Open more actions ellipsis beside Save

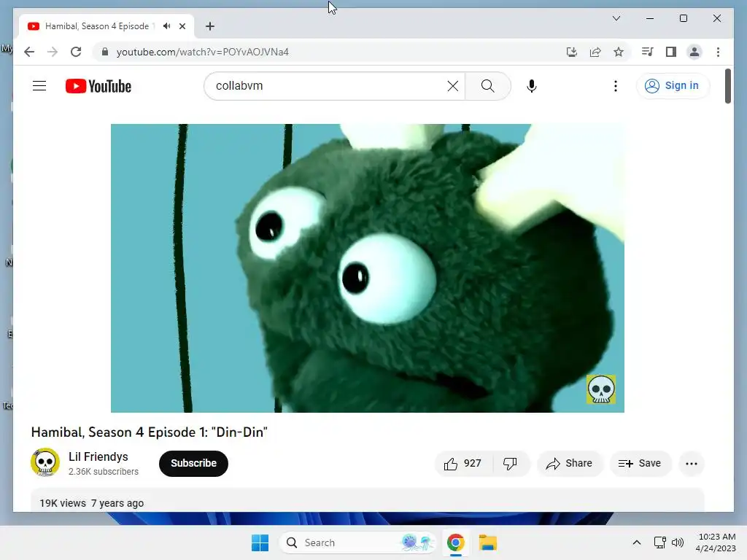click(x=692, y=463)
